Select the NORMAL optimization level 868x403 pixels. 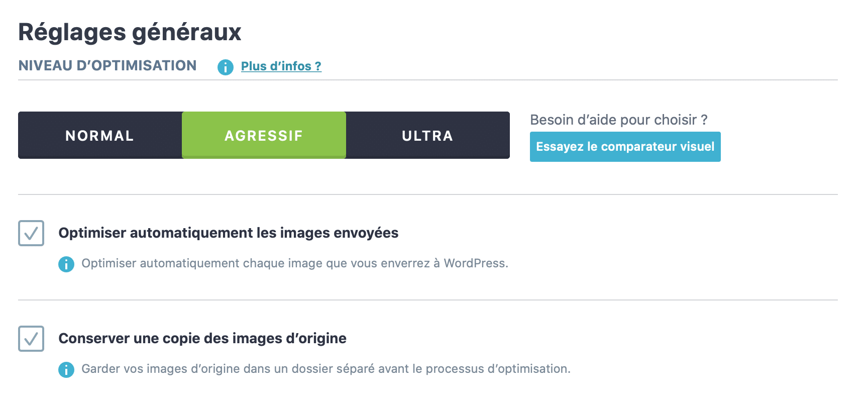[99, 135]
